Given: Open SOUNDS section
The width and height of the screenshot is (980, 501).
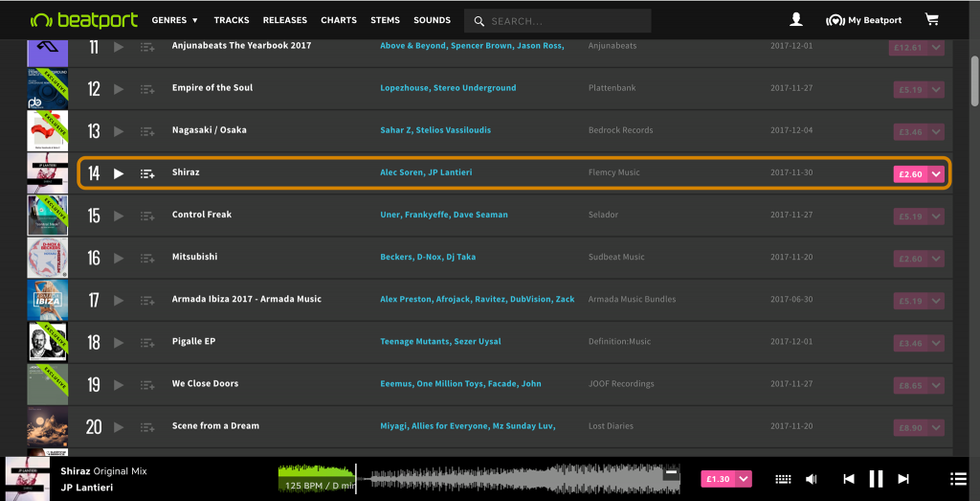Looking at the screenshot, I should pyautogui.click(x=432, y=20).
